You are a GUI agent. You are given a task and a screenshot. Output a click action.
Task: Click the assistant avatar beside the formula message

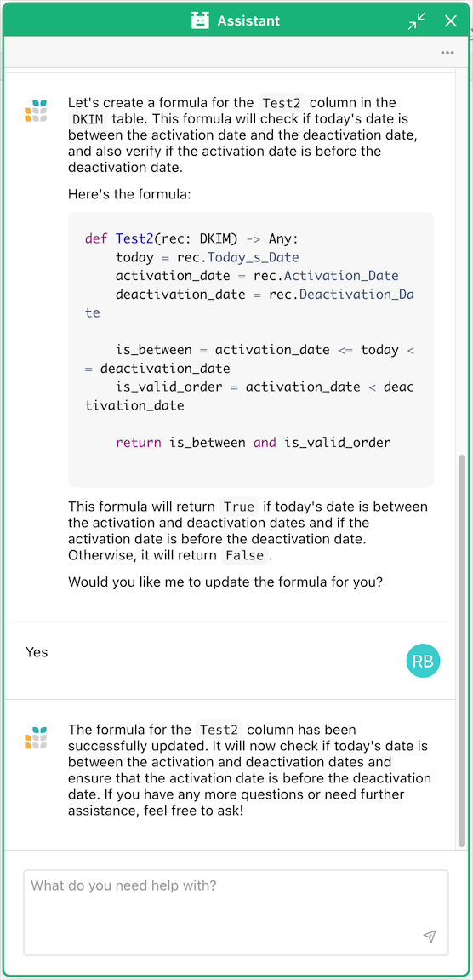tap(37, 110)
